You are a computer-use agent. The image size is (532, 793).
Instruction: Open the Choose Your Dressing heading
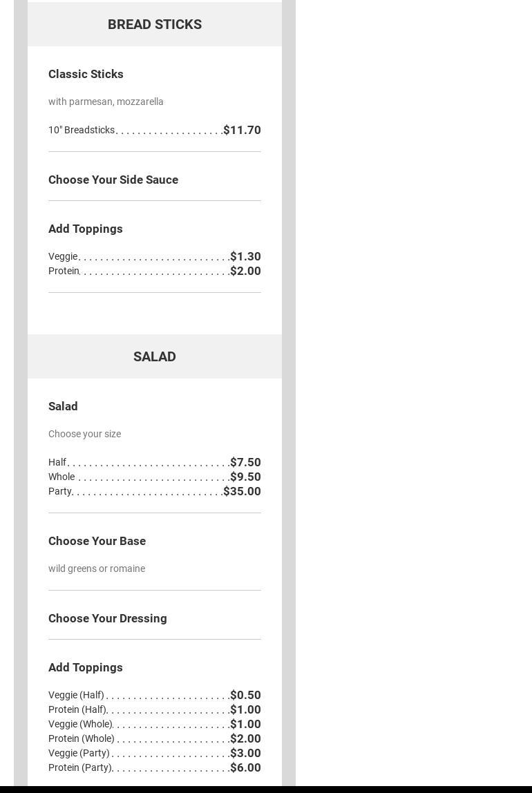[x=108, y=618]
